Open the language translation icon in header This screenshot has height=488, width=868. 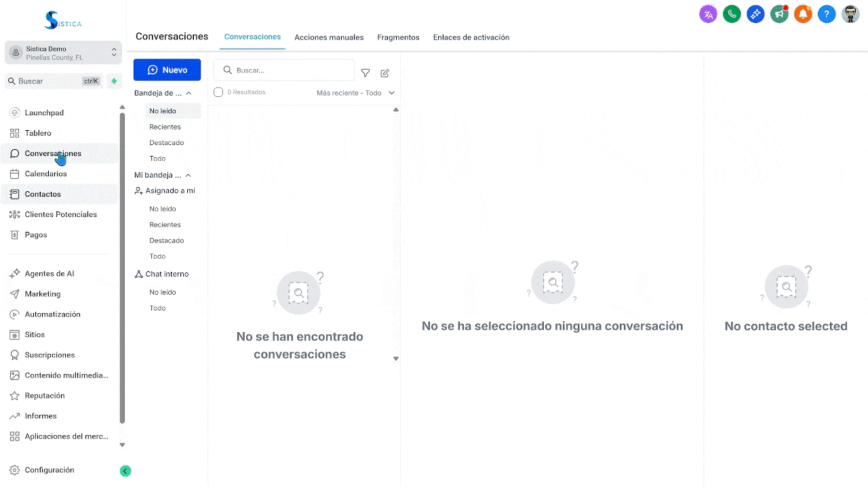click(708, 14)
